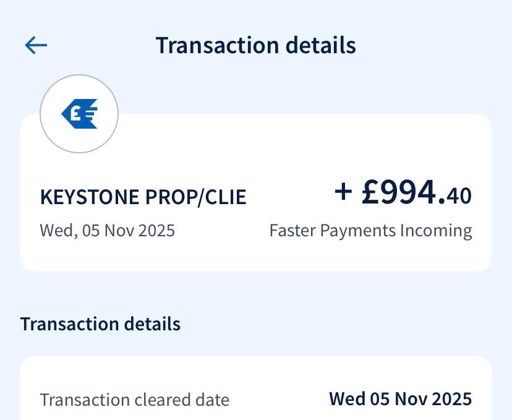Tap the KEYSTONE PROP/CLIE payee name
The width and height of the screenshot is (512, 420).
(x=143, y=197)
